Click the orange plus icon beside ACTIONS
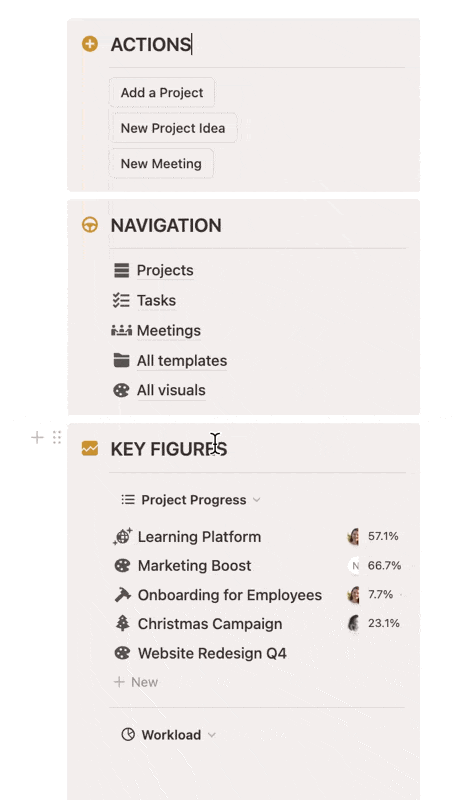 90,44
